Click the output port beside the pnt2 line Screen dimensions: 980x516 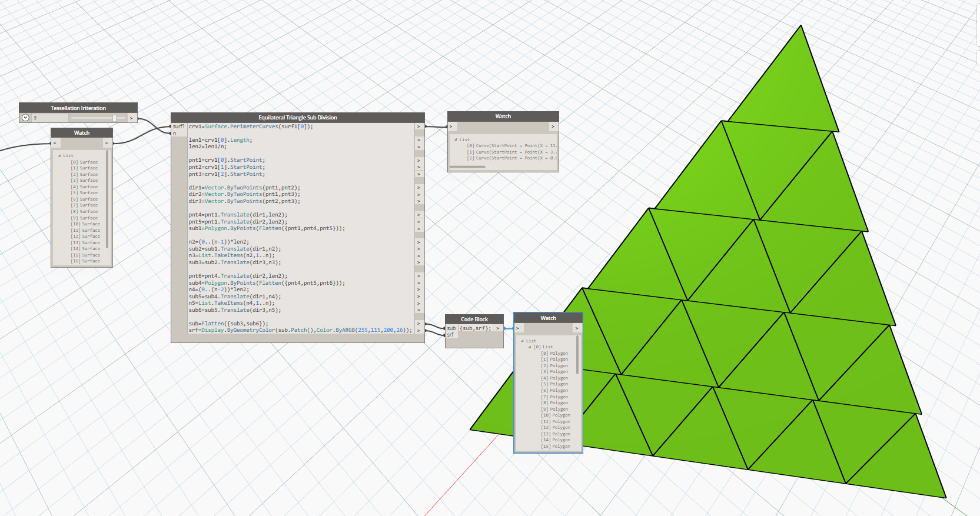418,167
